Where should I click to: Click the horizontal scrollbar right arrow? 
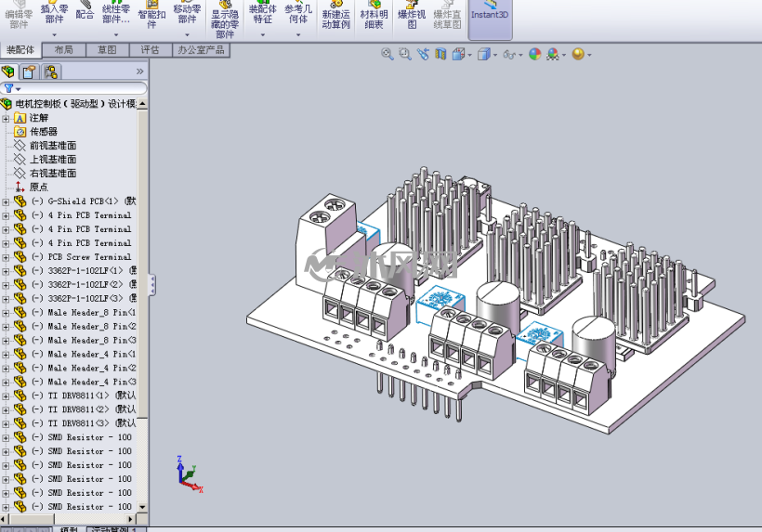point(130,519)
